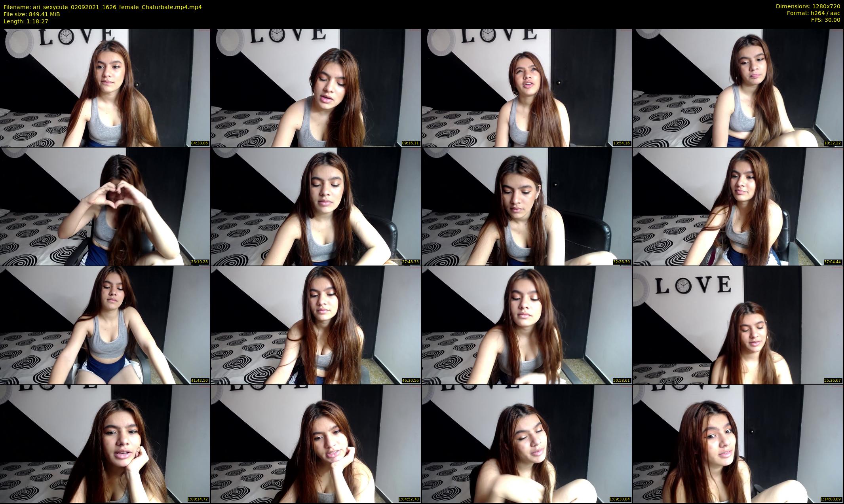Click the FPS 30.00 label
The width and height of the screenshot is (844, 504).
click(825, 20)
